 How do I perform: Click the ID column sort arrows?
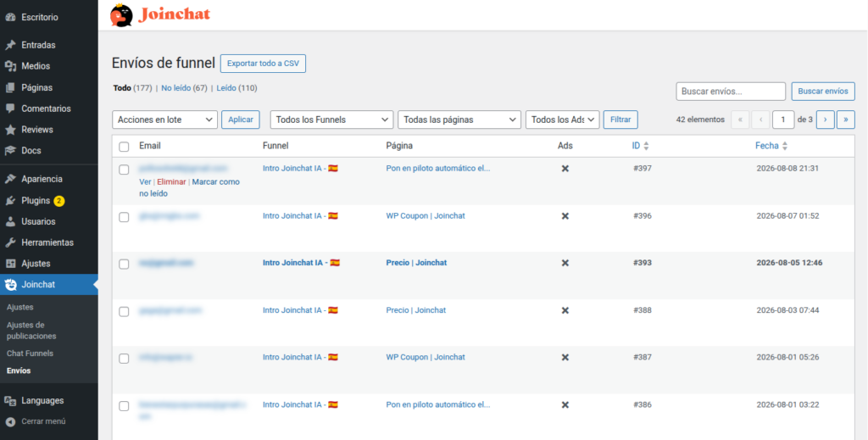(x=646, y=146)
